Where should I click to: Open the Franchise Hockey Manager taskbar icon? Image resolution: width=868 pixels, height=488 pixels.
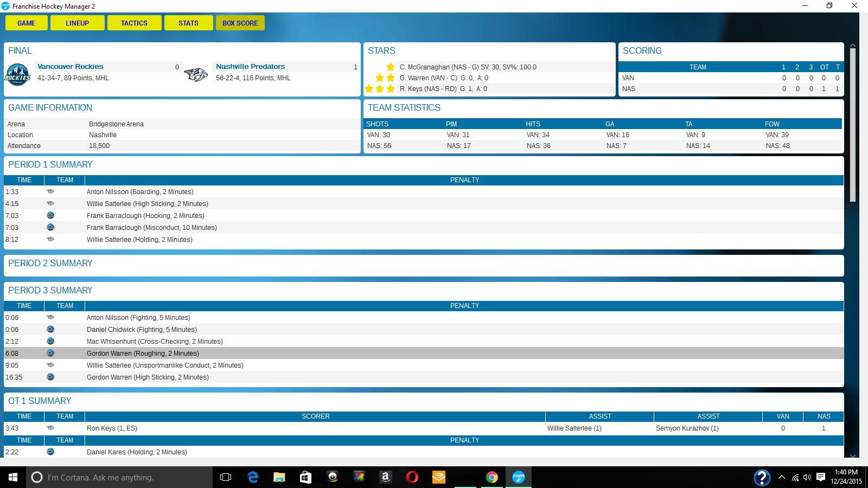pos(519,477)
